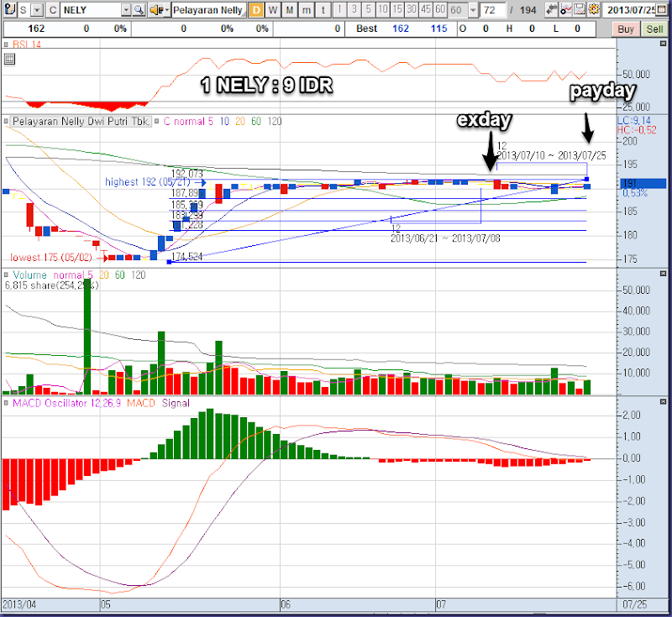Click the Best offer value 115
This screenshot has width=672, height=617.
pyautogui.click(x=438, y=29)
